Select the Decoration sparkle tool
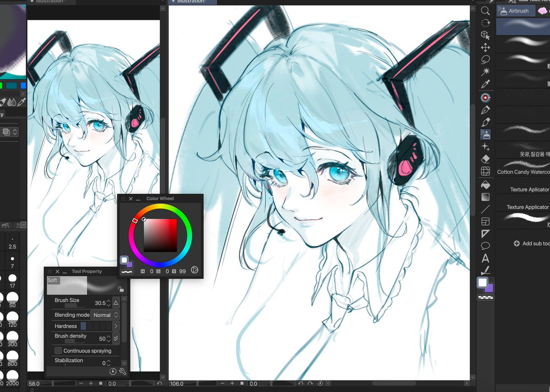This screenshot has width=550, height=392. coord(485,147)
